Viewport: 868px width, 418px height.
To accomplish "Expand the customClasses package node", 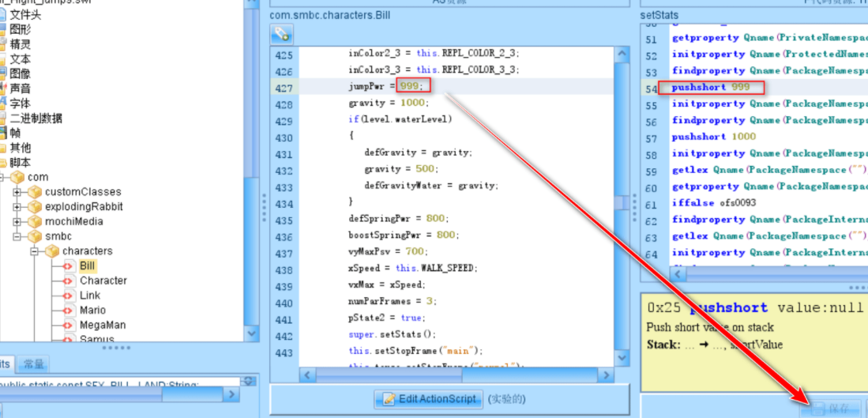I will [x=17, y=192].
